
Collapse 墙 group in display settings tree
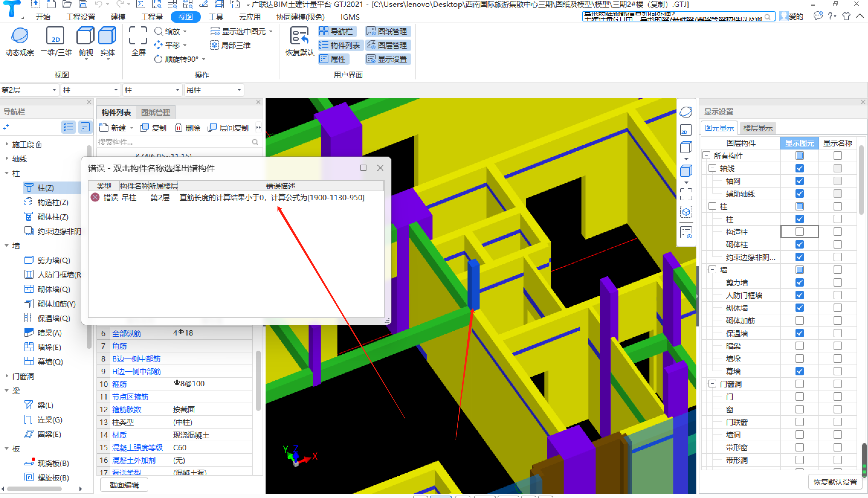pos(712,269)
